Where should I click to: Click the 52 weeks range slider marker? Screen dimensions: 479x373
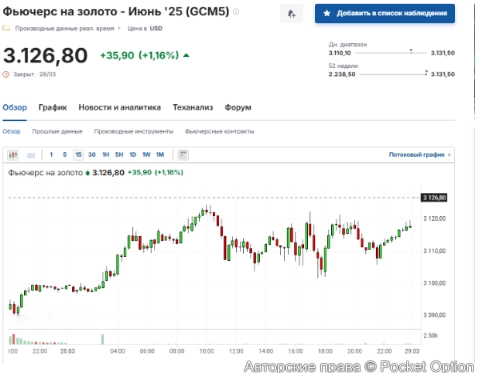click(x=426, y=72)
